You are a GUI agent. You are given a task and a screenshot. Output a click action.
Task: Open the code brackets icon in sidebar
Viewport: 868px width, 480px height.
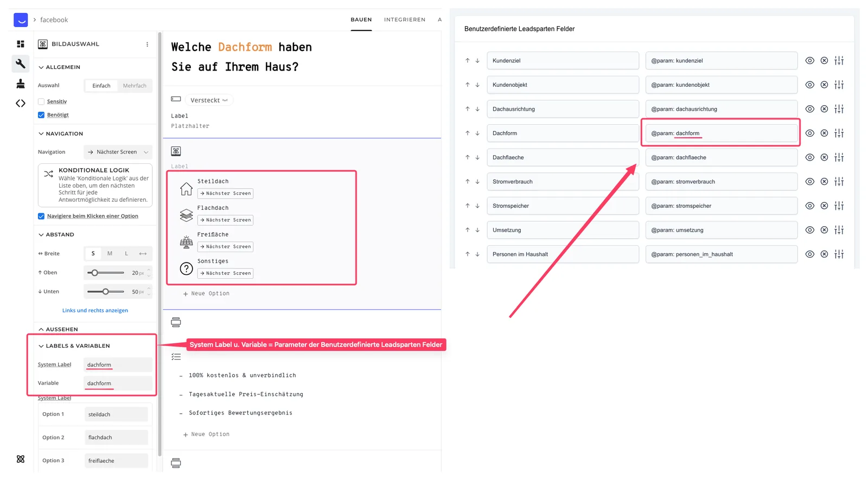(21, 103)
